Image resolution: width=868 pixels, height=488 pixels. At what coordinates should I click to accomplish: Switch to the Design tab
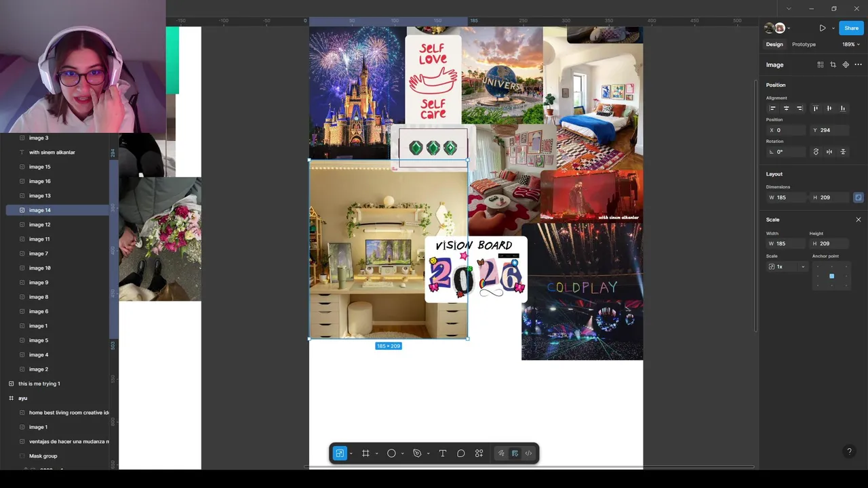point(774,44)
